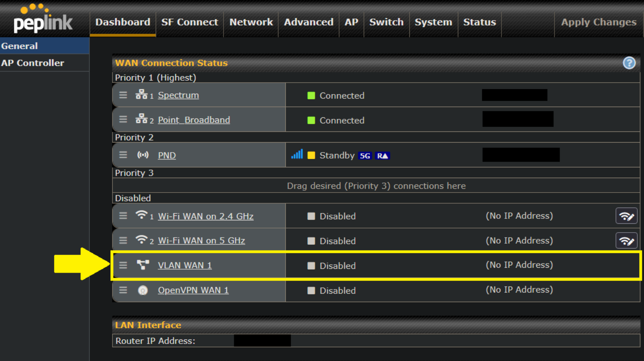Grab the Wi-Fi WAN 2.4 GHz drag handle
644x361 pixels.
(123, 215)
